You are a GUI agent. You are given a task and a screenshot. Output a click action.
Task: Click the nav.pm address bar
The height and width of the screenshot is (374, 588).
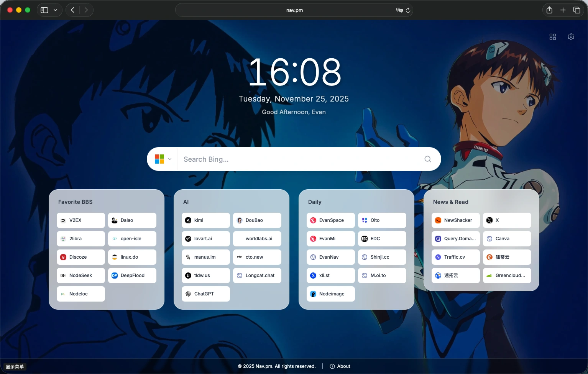coord(294,10)
